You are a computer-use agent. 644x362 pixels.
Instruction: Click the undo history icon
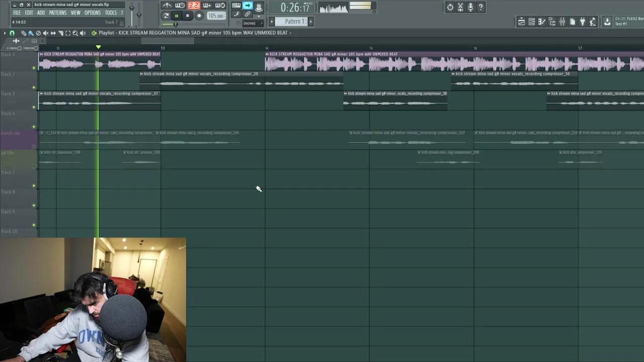pyautogui.click(x=450, y=7)
